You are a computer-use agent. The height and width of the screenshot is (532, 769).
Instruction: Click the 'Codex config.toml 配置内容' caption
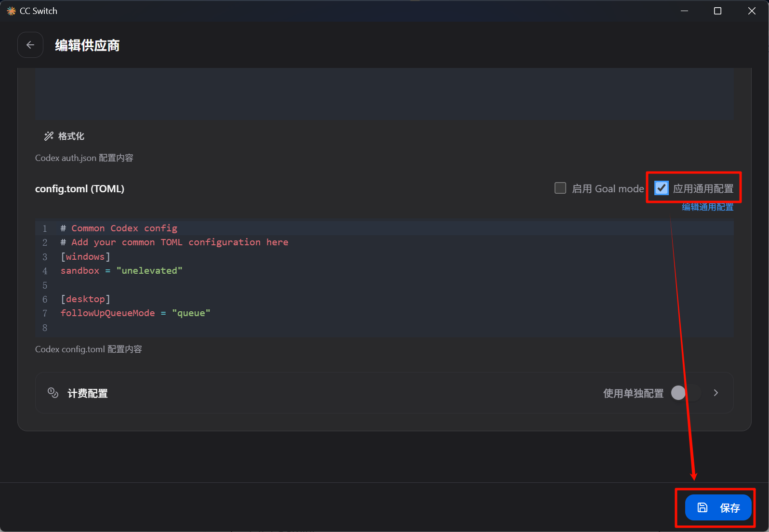89,349
